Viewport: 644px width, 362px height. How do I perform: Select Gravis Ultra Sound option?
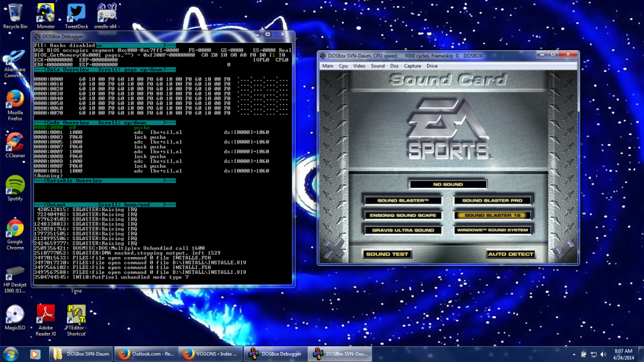pyautogui.click(x=402, y=230)
